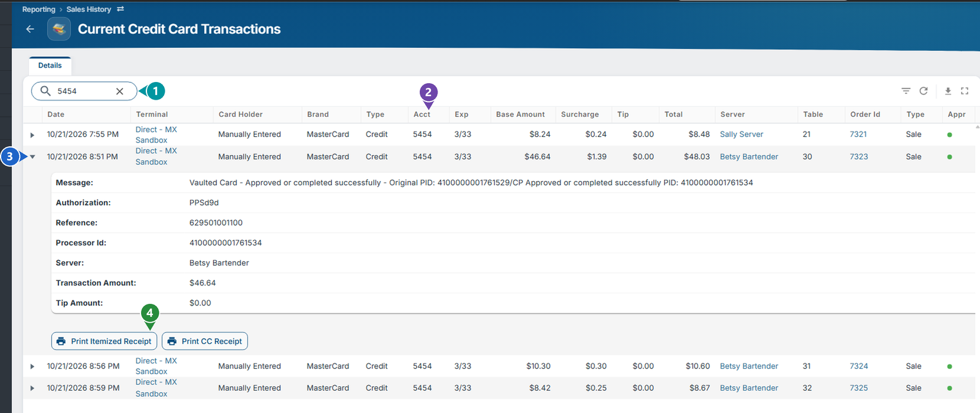Select the Reference value 629501001100

click(216, 222)
